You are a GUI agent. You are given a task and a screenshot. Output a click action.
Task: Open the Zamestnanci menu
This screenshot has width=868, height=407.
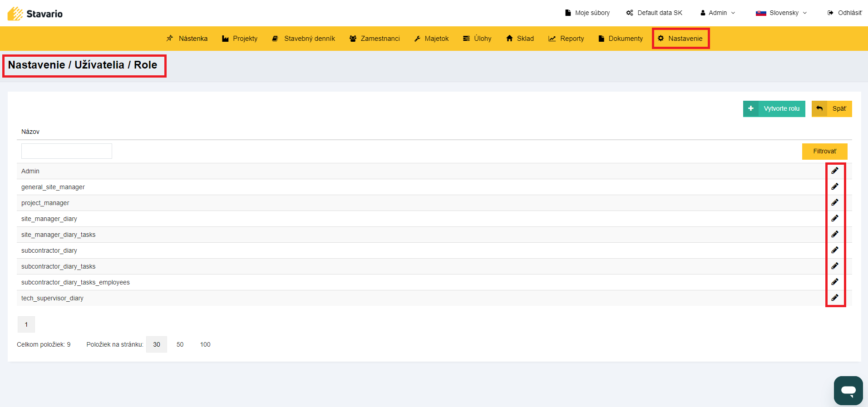click(x=375, y=39)
